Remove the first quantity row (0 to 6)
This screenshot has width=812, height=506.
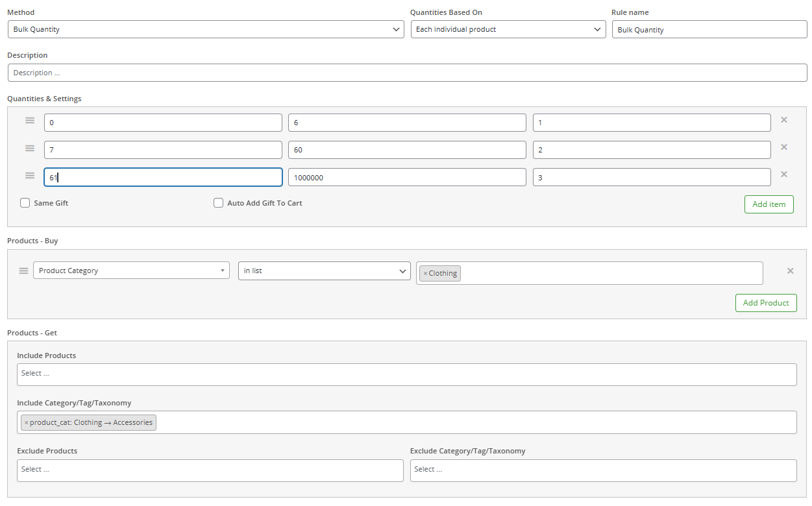[x=783, y=120]
